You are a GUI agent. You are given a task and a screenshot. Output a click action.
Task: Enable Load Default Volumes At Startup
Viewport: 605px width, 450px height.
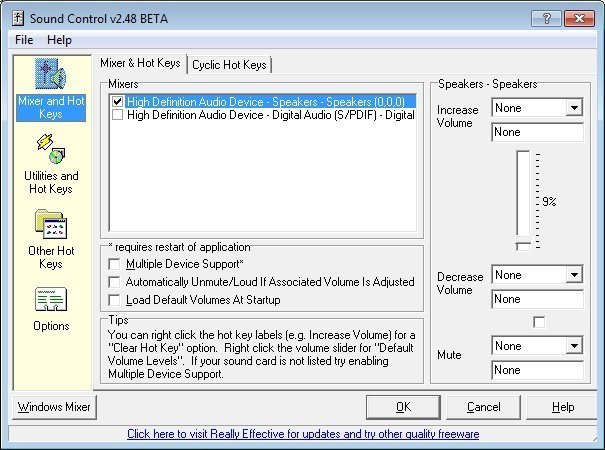pos(116,300)
